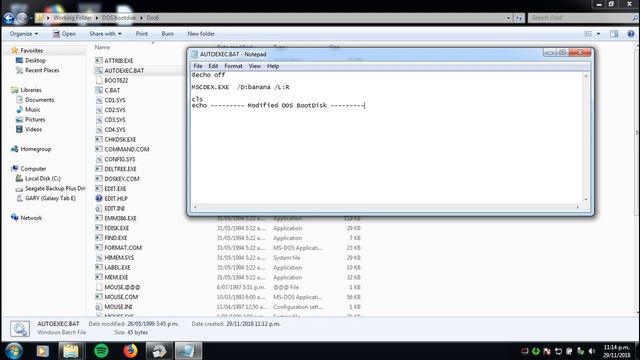Select GARY (Galaxy Tab E) device
This screenshot has width=640, height=360.
(x=50, y=198)
